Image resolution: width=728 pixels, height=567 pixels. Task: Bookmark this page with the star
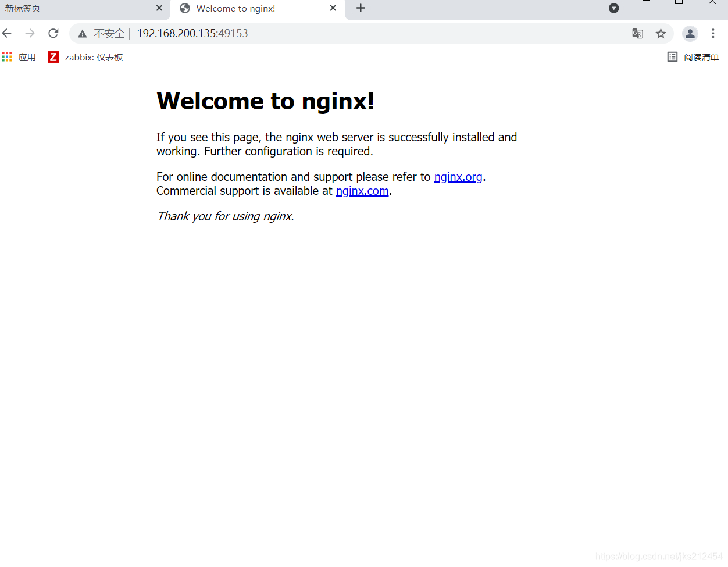pyautogui.click(x=661, y=34)
